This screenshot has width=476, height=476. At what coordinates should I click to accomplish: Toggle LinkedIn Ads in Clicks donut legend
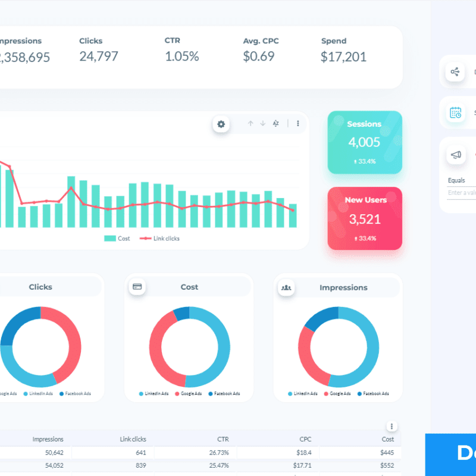(38, 394)
